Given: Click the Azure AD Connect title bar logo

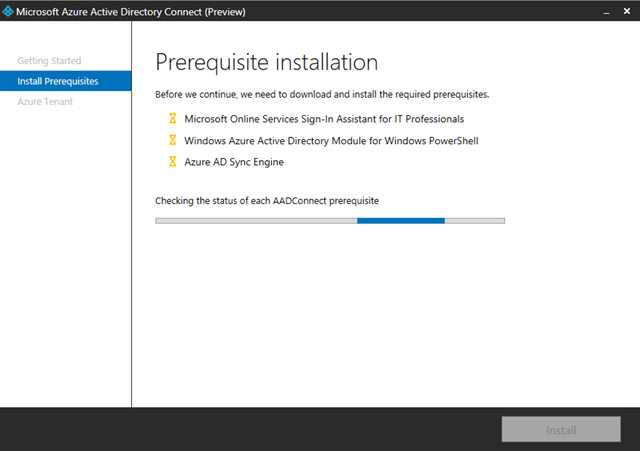Looking at the screenshot, I should click(8, 11).
